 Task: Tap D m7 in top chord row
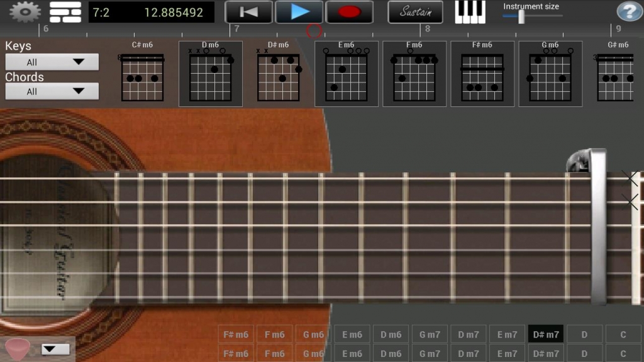(x=468, y=334)
